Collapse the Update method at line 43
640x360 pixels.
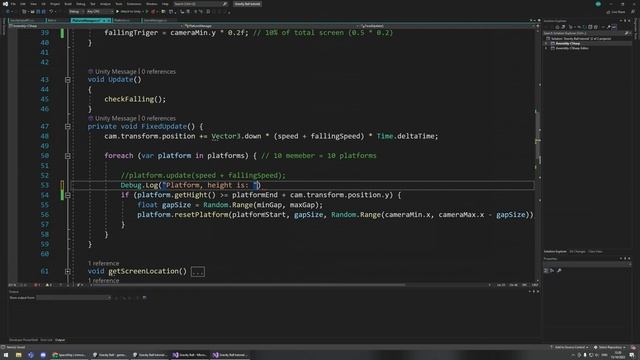point(68,80)
